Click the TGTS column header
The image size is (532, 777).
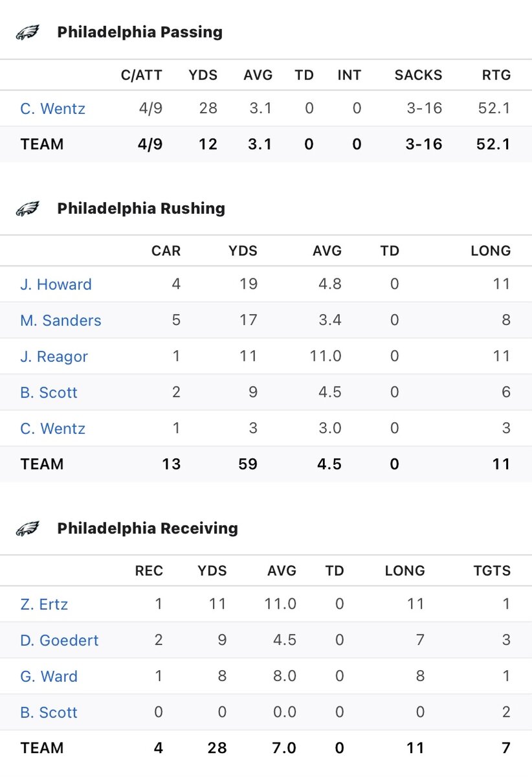(x=491, y=571)
